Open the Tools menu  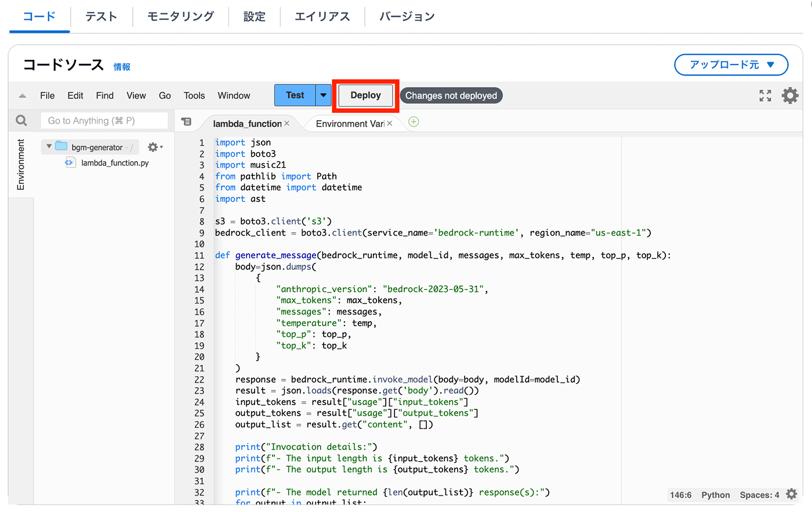pos(194,96)
